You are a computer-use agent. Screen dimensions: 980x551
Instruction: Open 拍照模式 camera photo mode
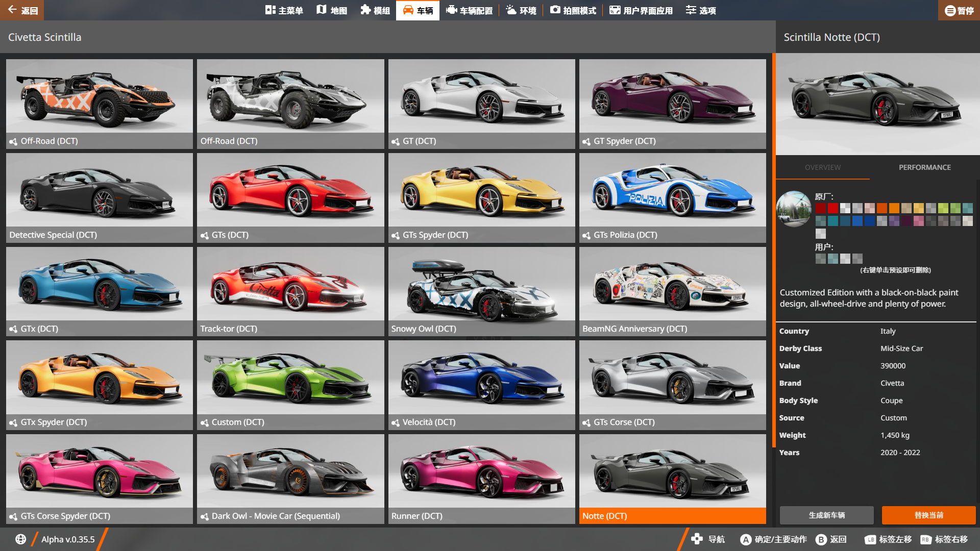[x=555, y=10]
